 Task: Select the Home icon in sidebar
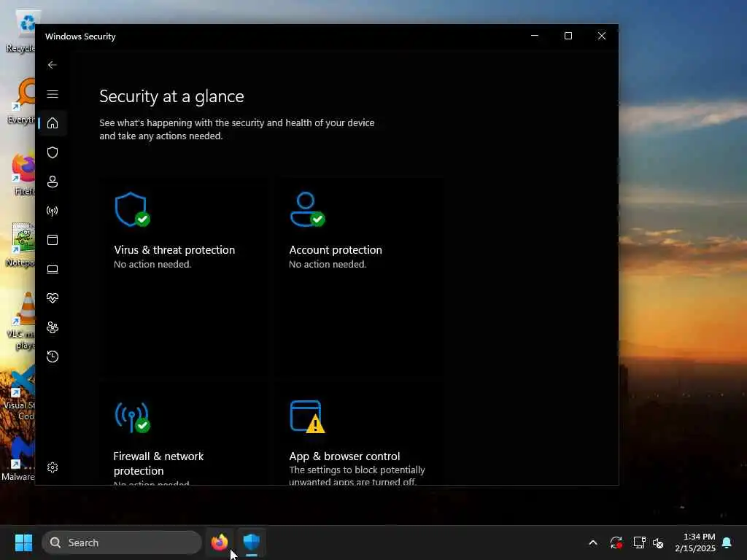point(53,123)
